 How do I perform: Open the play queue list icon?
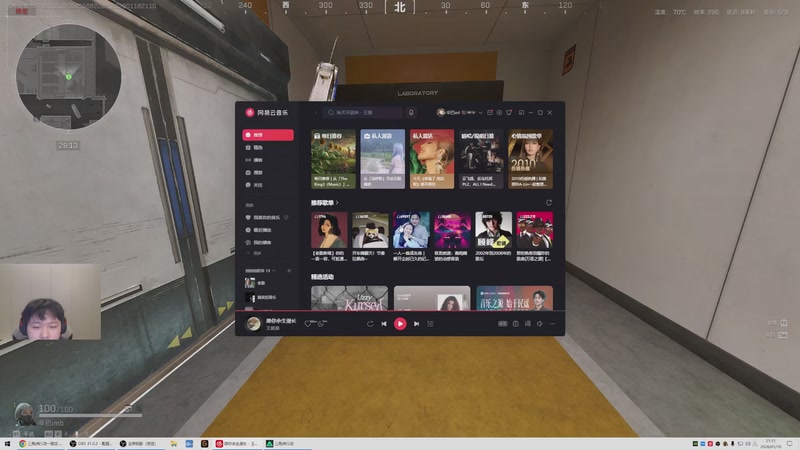tap(431, 323)
